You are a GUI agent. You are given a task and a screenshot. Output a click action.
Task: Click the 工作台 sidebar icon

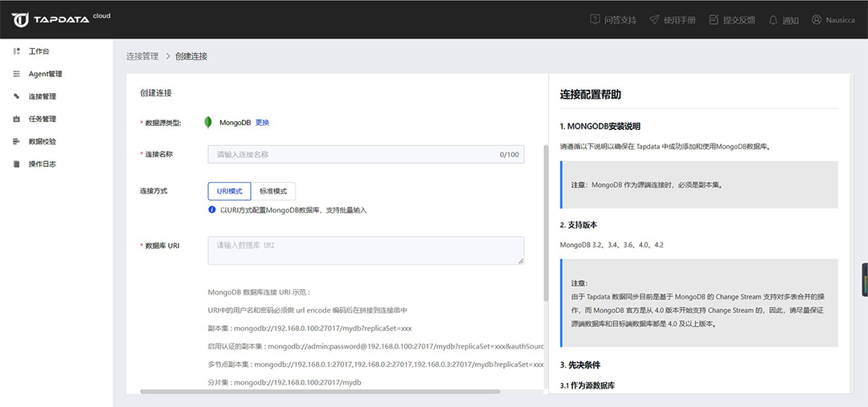(x=17, y=51)
